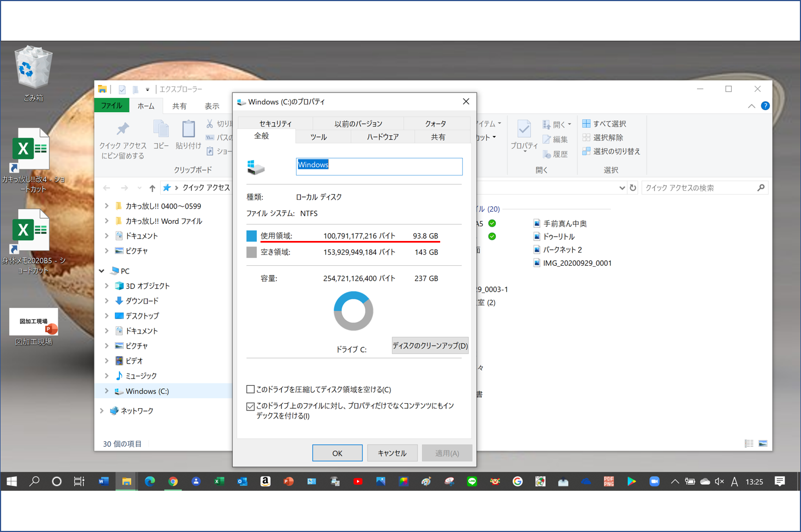Switch Explorer to details view
The image size is (801, 532).
point(749,443)
